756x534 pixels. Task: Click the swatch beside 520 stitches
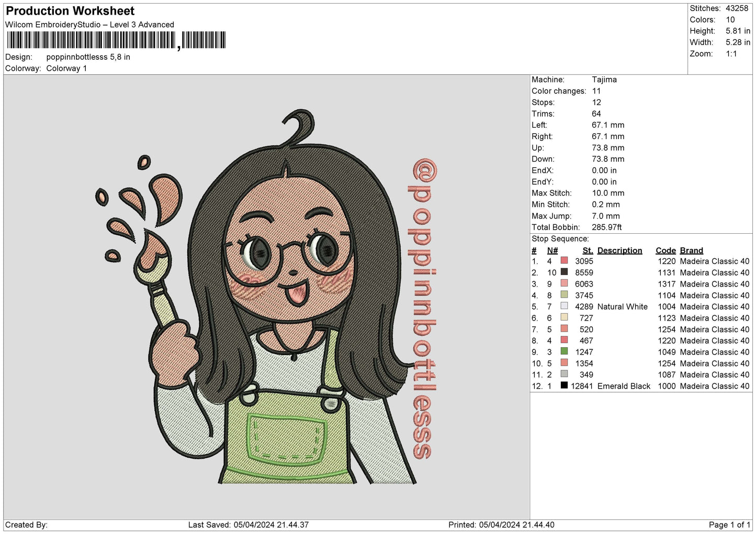coord(564,329)
